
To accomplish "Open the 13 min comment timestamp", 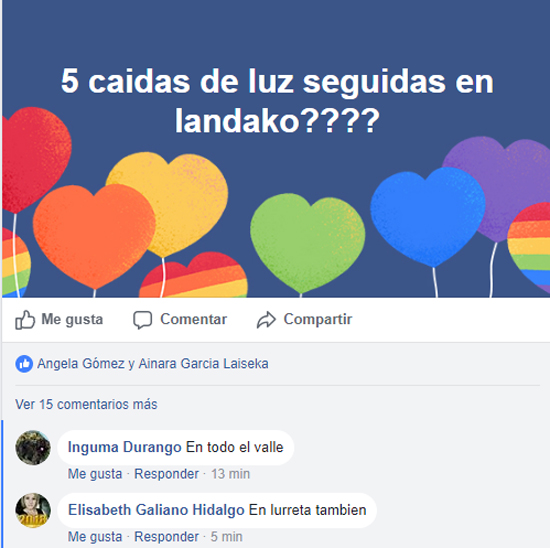I will (x=230, y=474).
